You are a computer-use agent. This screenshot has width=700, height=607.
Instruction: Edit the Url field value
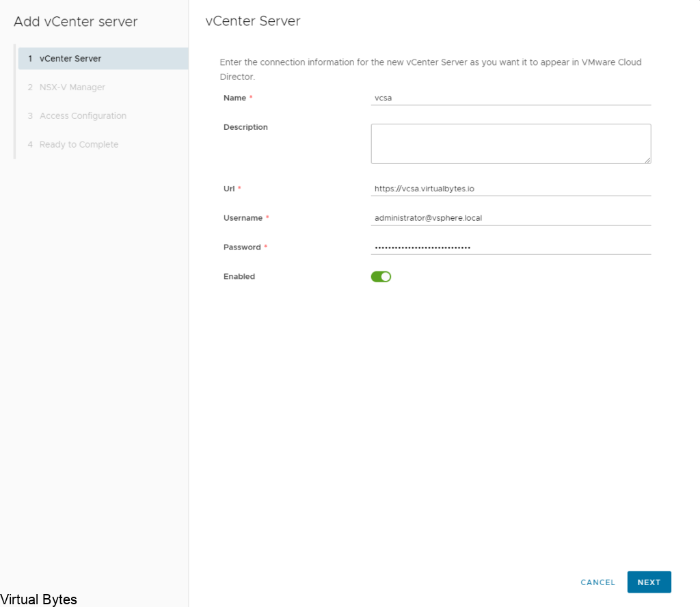pyautogui.click(x=511, y=189)
